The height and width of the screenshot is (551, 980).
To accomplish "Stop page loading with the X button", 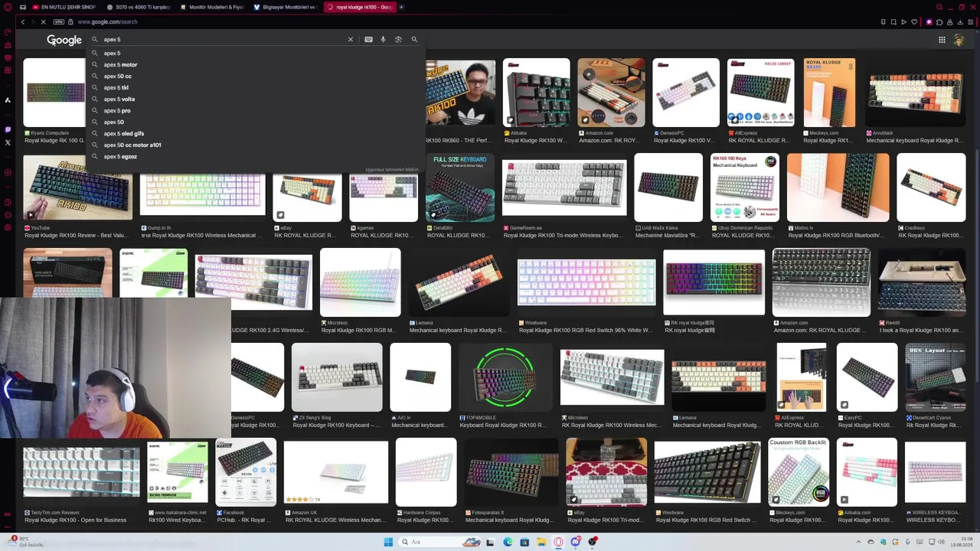I will pyautogui.click(x=43, y=22).
